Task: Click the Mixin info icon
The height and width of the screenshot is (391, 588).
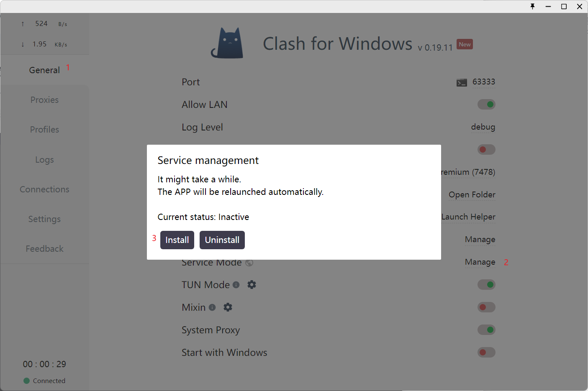Action: 212,307
